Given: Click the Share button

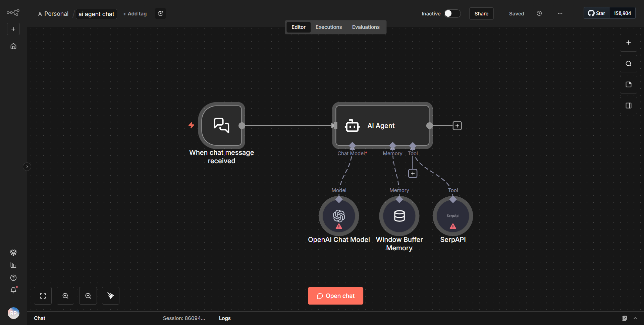Looking at the screenshot, I should [x=481, y=13].
